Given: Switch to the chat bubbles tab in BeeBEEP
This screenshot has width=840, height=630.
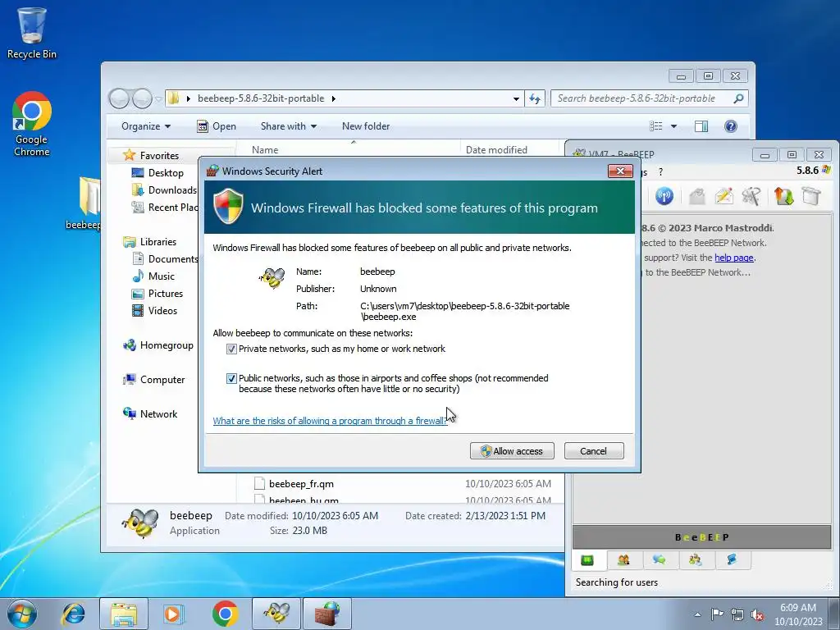Looking at the screenshot, I should pyautogui.click(x=659, y=560).
